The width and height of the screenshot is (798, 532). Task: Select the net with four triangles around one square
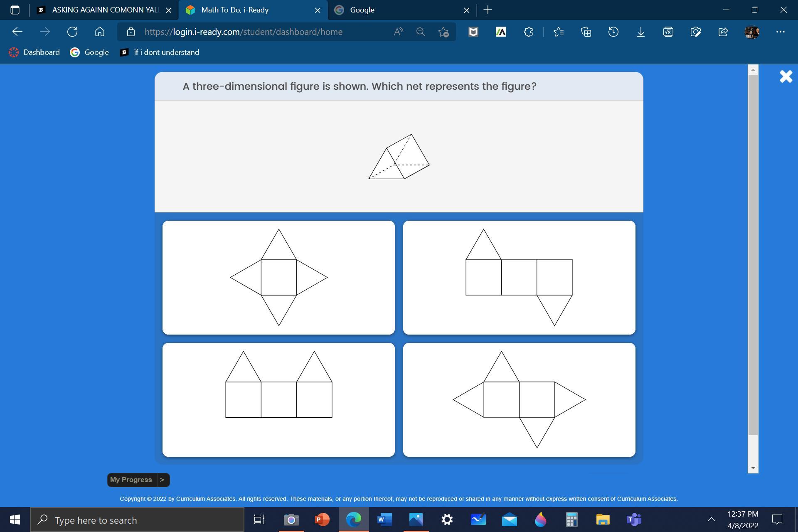pyautogui.click(x=278, y=278)
